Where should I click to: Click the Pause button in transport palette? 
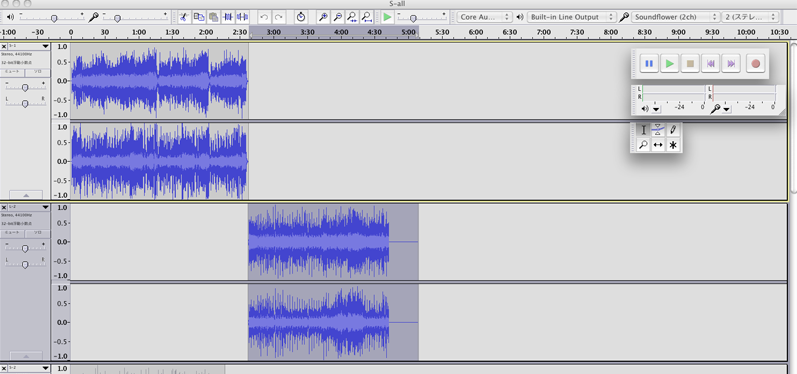pos(649,64)
